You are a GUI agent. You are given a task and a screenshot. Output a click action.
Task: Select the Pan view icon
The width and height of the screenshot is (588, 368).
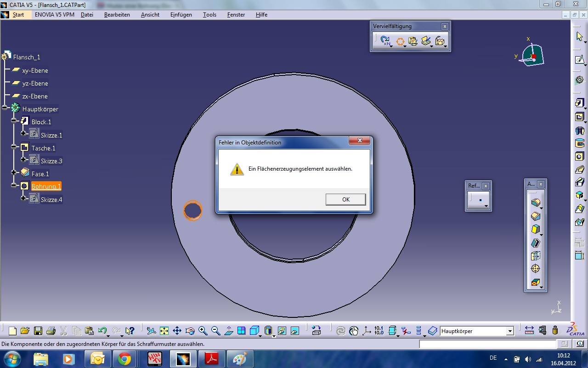[177, 331]
